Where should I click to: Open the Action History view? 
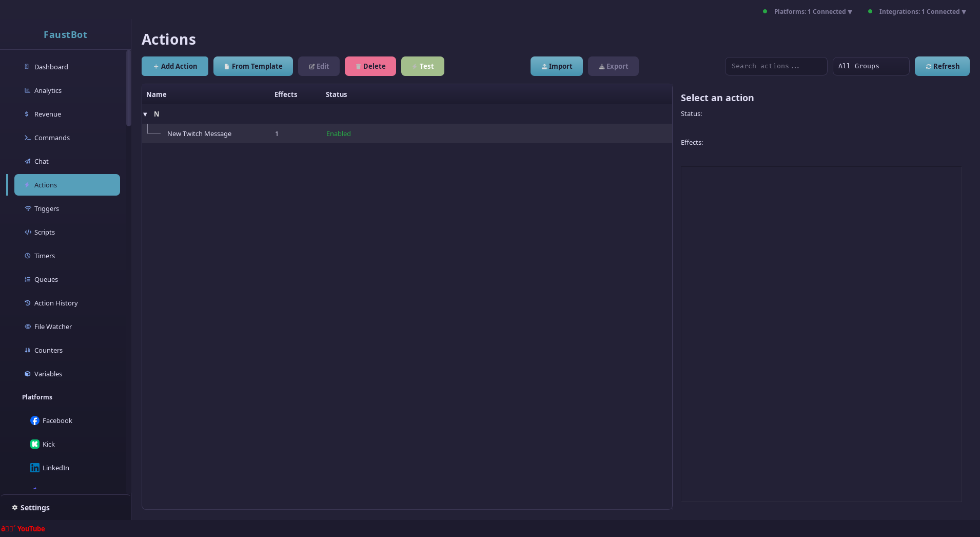56,303
